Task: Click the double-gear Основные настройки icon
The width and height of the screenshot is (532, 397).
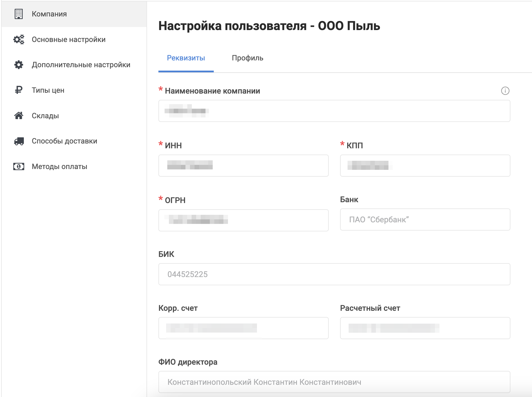Action: coord(19,39)
